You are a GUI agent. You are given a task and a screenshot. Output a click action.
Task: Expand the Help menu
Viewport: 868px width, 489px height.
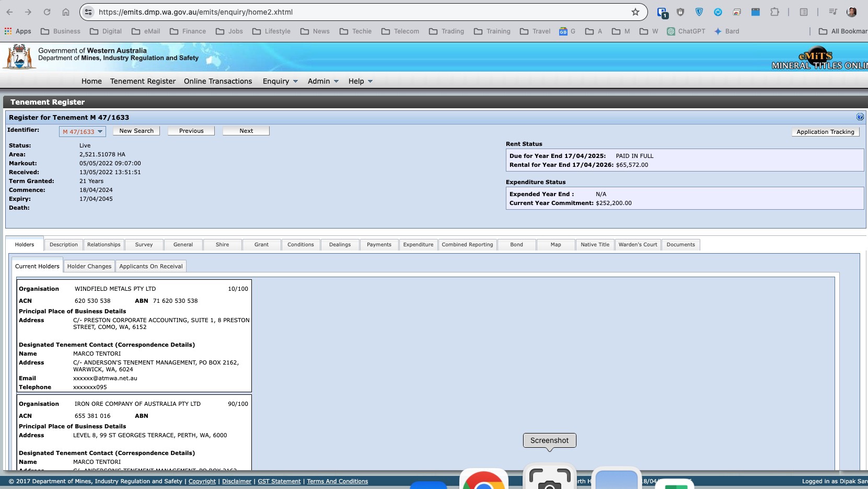(x=361, y=81)
